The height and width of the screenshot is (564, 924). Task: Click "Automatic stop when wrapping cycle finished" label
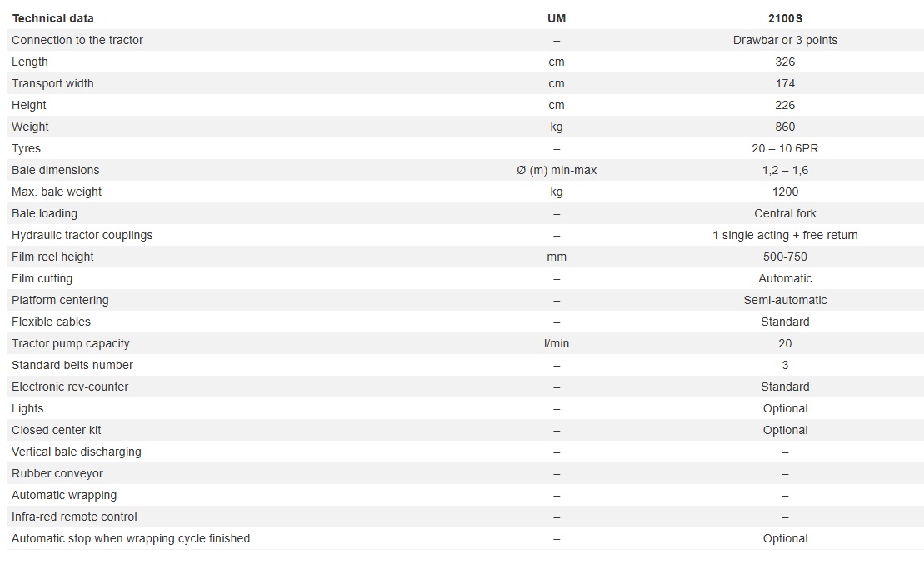click(x=131, y=538)
